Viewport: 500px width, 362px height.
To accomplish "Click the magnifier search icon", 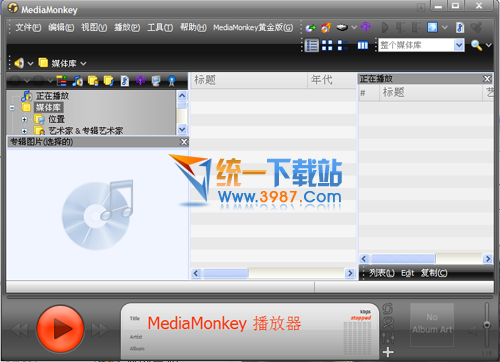I will 476,45.
